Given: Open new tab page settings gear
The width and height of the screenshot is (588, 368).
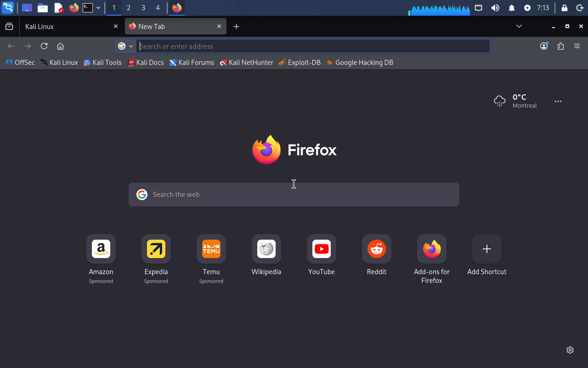Looking at the screenshot, I should 570,350.
